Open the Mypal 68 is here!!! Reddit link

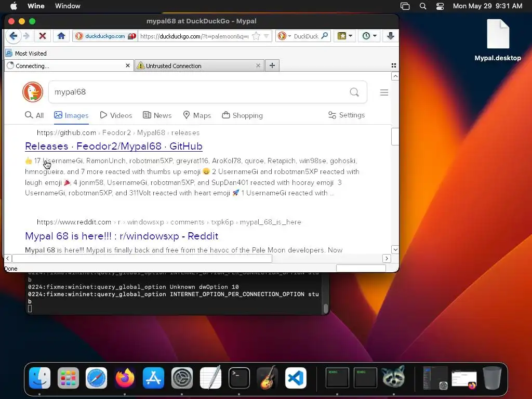[x=122, y=236]
